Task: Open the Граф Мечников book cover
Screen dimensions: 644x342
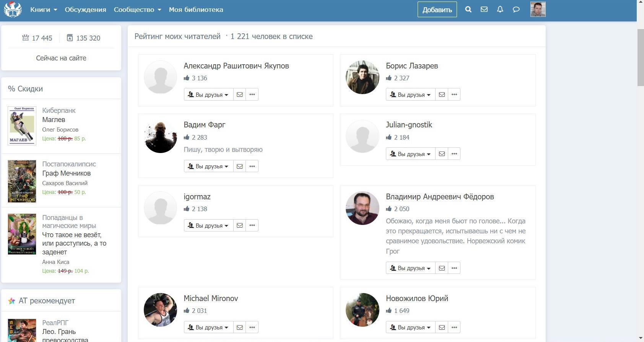Action: [x=22, y=181]
